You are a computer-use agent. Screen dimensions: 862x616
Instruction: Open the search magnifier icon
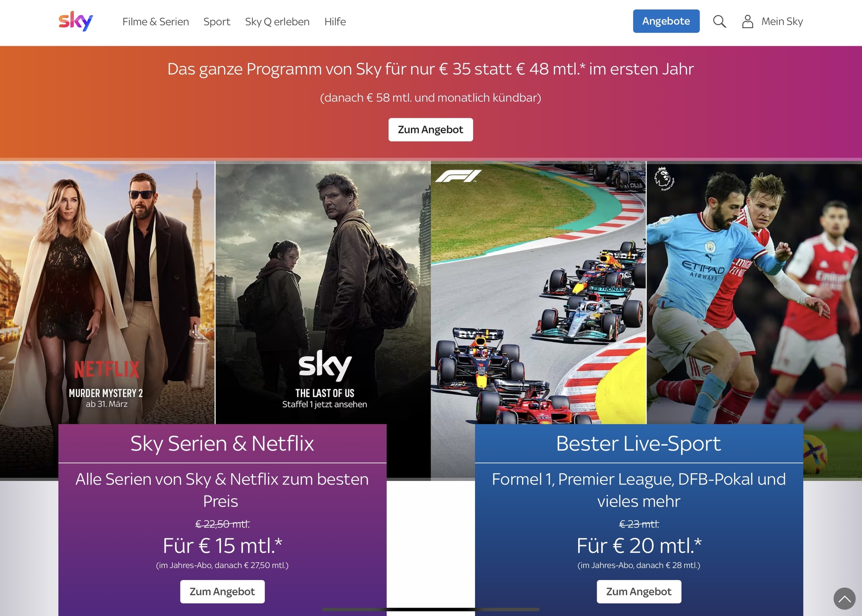coord(719,21)
